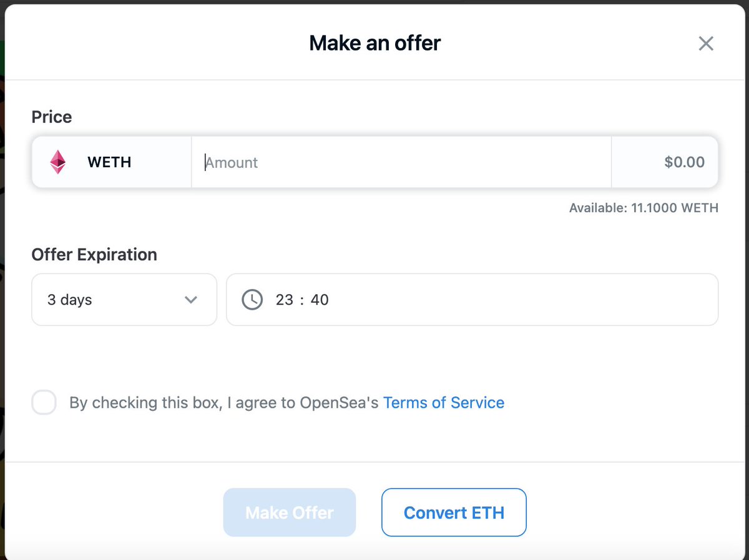
Task: Select the minutes value 40
Action: click(320, 300)
